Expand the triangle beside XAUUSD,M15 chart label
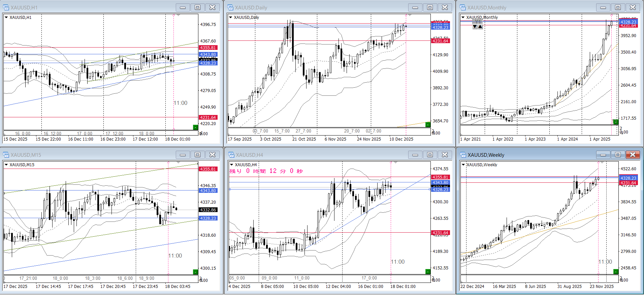644x295 pixels. coord(6,165)
